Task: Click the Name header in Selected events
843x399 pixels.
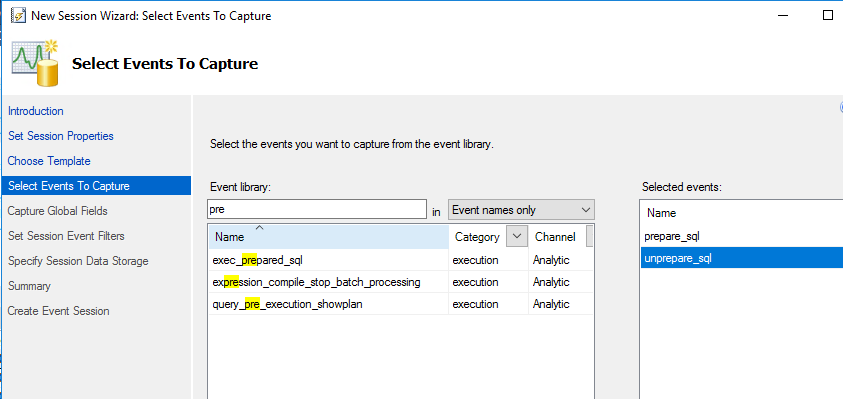Action: (x=661, y=213)
